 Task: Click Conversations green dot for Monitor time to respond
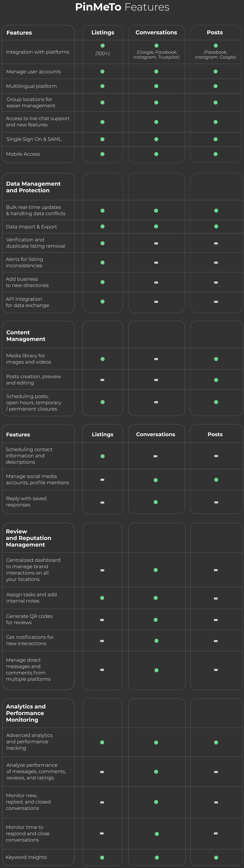pyautogui.click(x=157, y=834)
